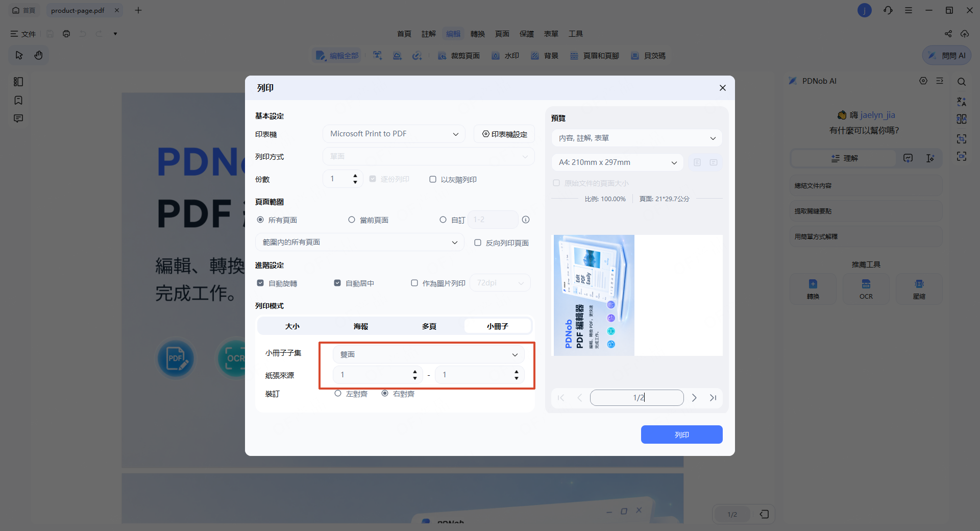This screenshot has height=531, width=980.
Task: Open the 保護 menu tab
Action: pyautogui.click(x=527, y=34)
